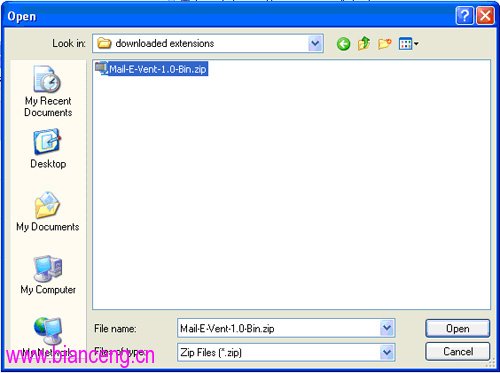Open My Recent Documents

(x=48, y=91)
